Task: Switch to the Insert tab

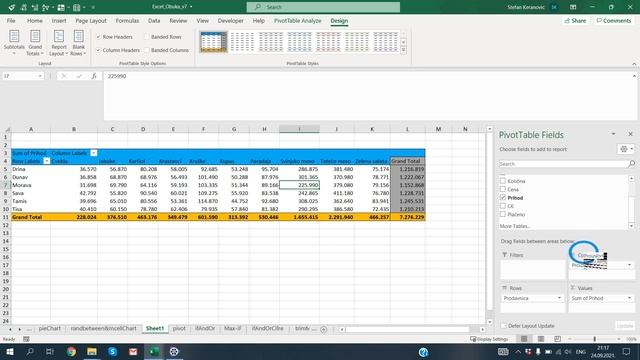Action: (59, 20)
